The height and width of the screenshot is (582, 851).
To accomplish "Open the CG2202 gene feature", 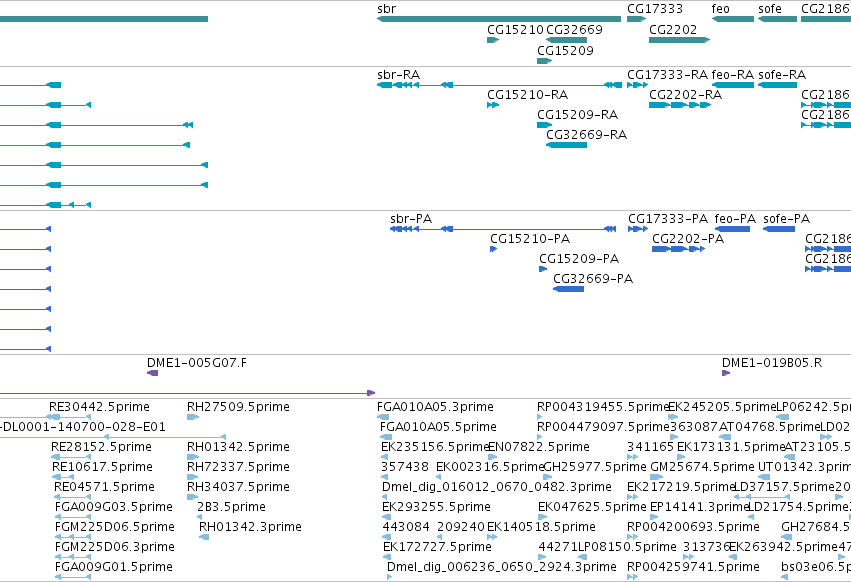I will (x=679, y=40).
